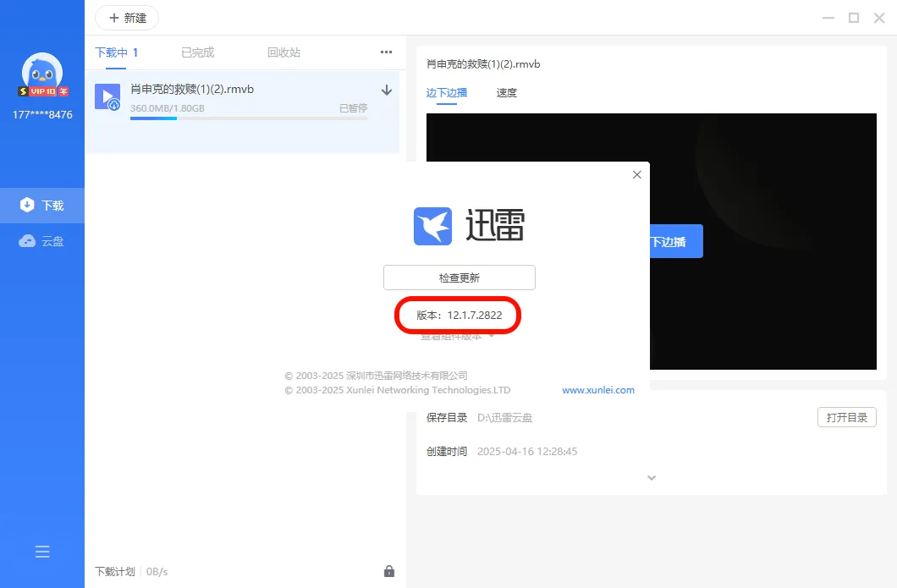Open the 云盘 cloud drive section

(42, 241)
